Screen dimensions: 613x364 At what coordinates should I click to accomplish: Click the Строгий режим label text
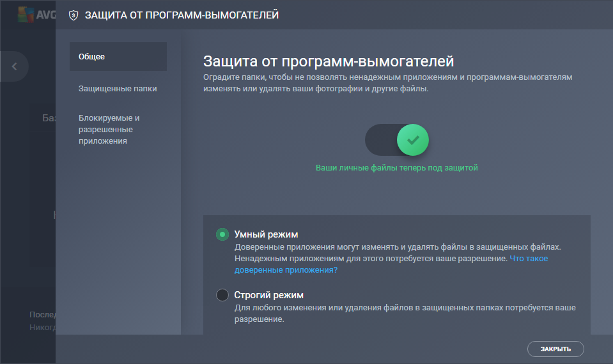click(x=269, y=295)
